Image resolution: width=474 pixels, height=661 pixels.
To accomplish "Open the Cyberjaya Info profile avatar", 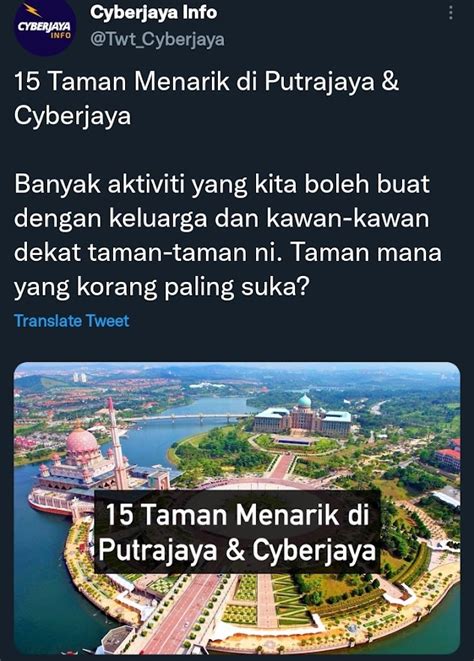I will click(45, 28).
